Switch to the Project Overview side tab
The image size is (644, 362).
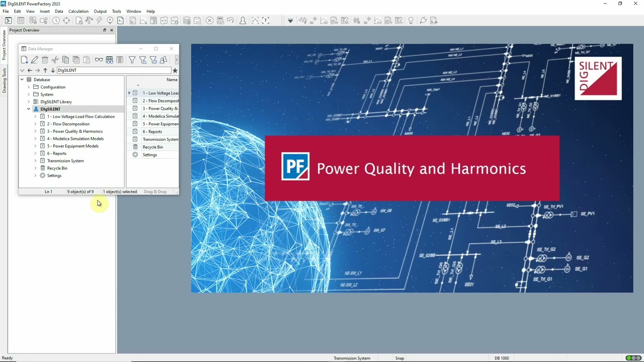(x=4, y=45)
